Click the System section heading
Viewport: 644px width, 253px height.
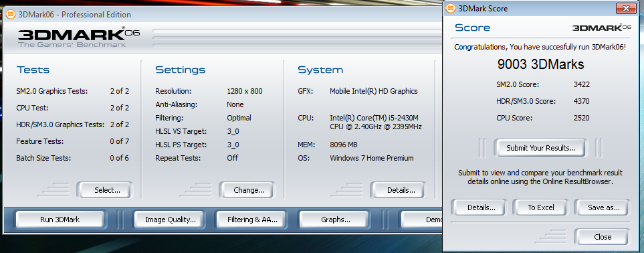click(x=320, y=70)
